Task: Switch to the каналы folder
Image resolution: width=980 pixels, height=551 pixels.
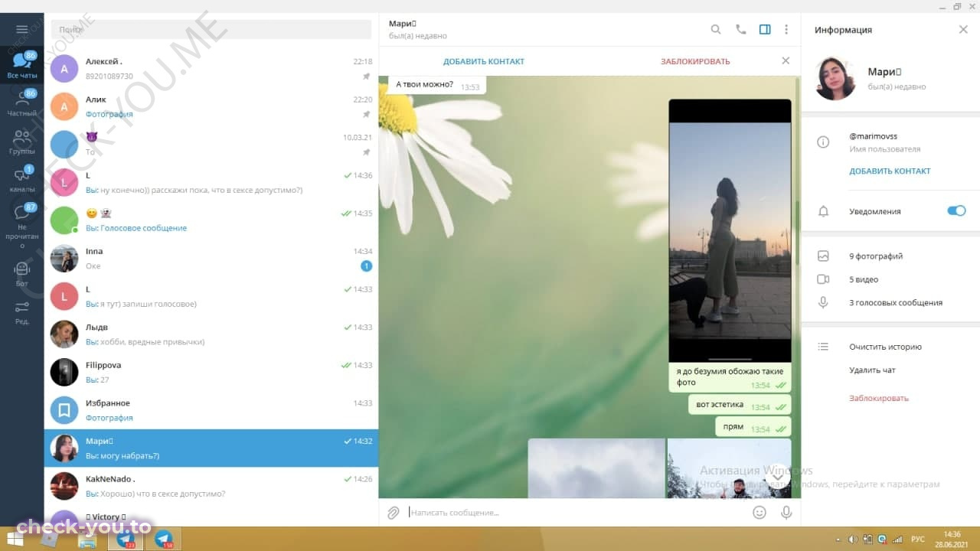Action: (x=22, y=179)
